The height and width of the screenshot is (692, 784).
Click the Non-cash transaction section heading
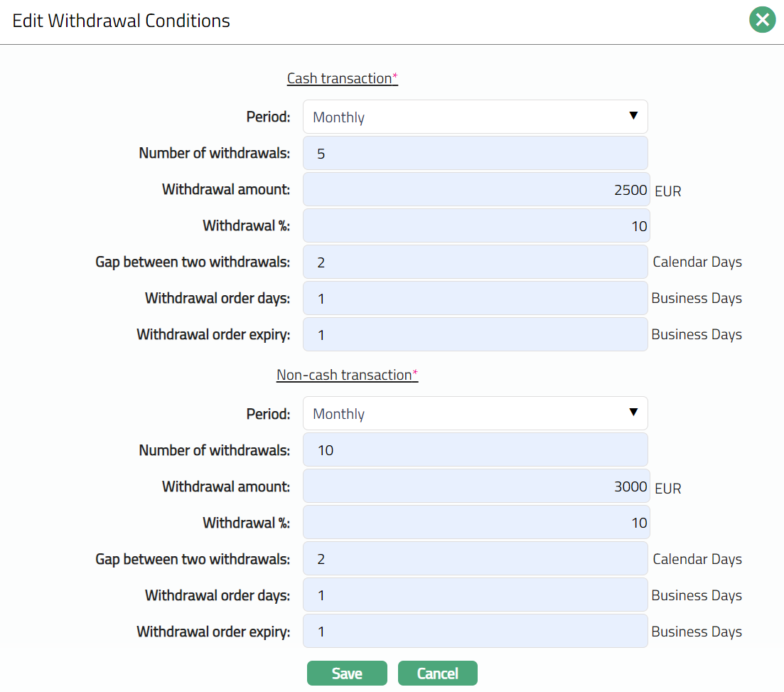click(x=345, y=375)
